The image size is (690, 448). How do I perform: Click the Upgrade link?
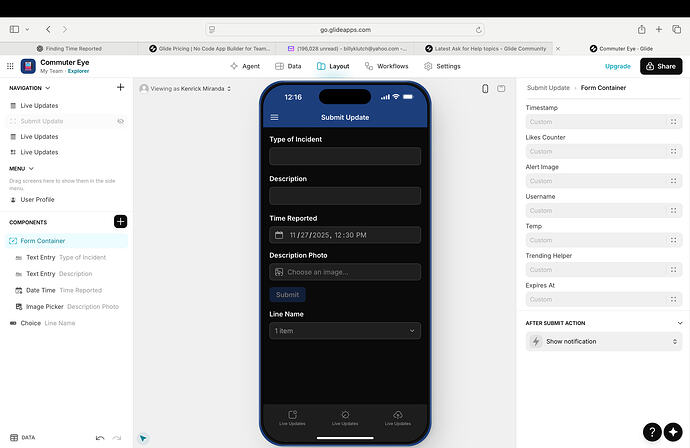coord(618,66)
